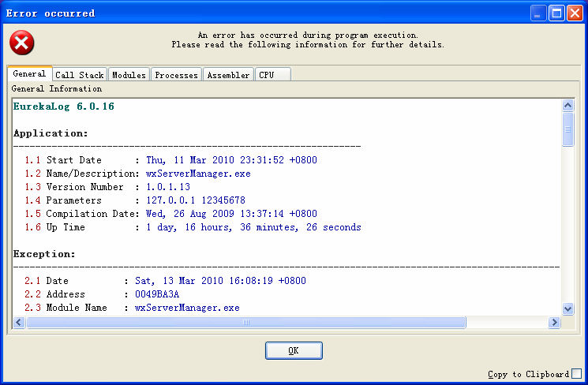Viewport: 588px width, 385px height.
Task: Open the Call Stack tab
Action: pos(80,75)
